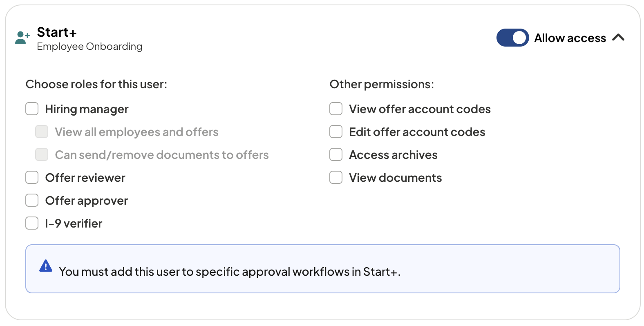This screenshot has height=326, width=644.
Task: Collapse the Start+ section with the chevron
Action: point(618,38)
